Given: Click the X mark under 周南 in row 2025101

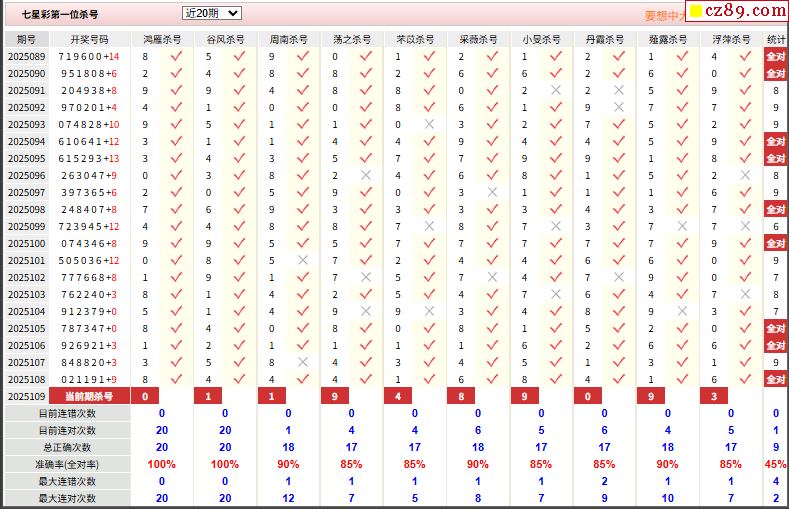Looking at the screenshot, I should point(302,260).
